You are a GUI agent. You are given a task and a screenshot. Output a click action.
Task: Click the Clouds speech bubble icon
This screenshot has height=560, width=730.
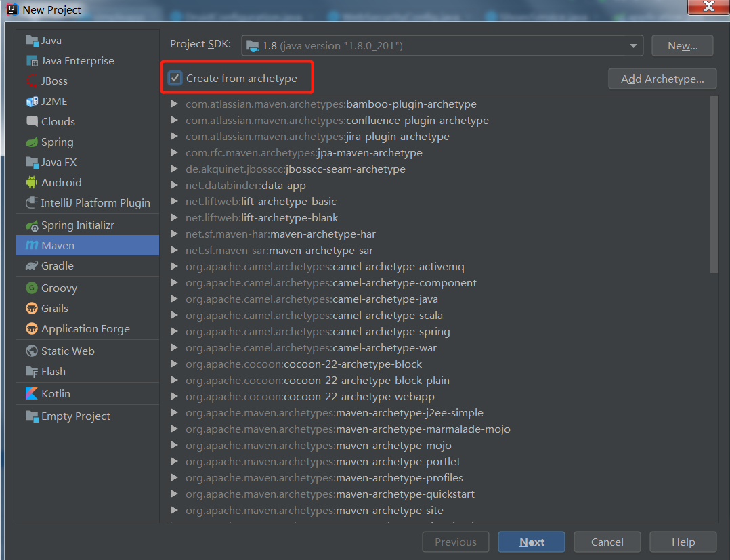tap(32, 121)
